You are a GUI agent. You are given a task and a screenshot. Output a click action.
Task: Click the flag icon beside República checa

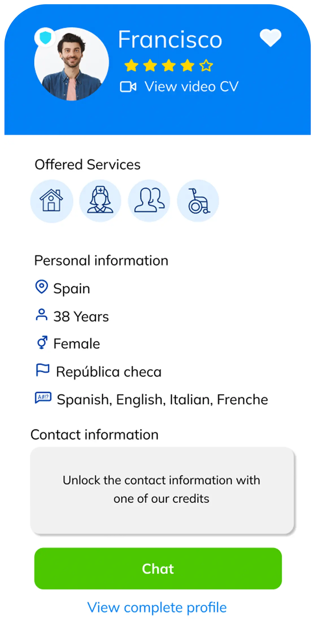[42, 370]
